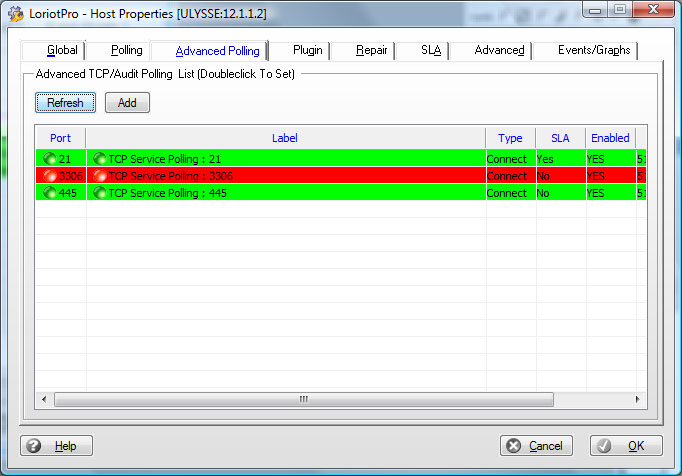Viewport: 682px width, 476px height.
Task: Click green status icon beside port 445
Action: click(x=50, y=193)
